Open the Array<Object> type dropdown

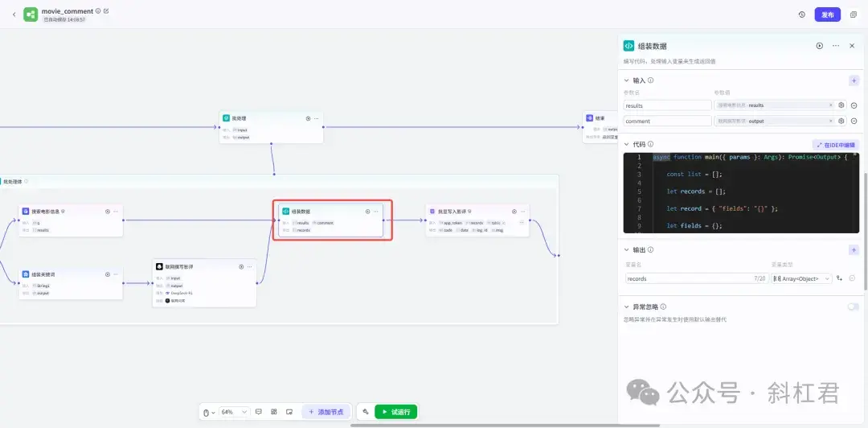coord(801,278)
